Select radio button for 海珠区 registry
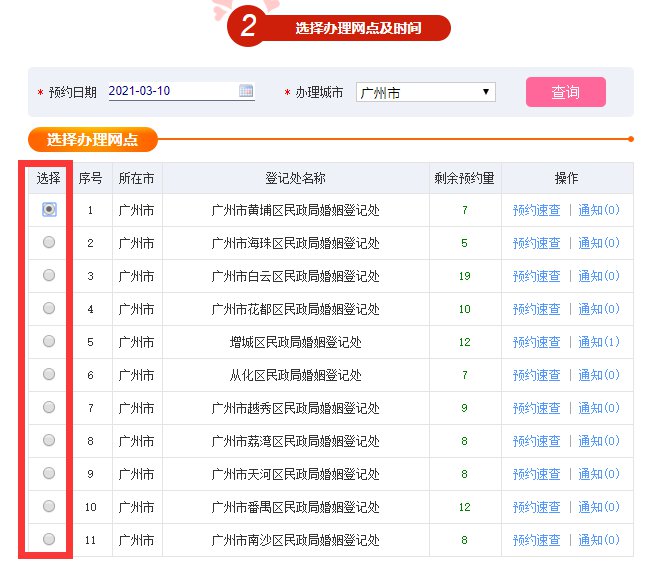The width and height of the screenshot is (652, 567). (x=49, y=243)
